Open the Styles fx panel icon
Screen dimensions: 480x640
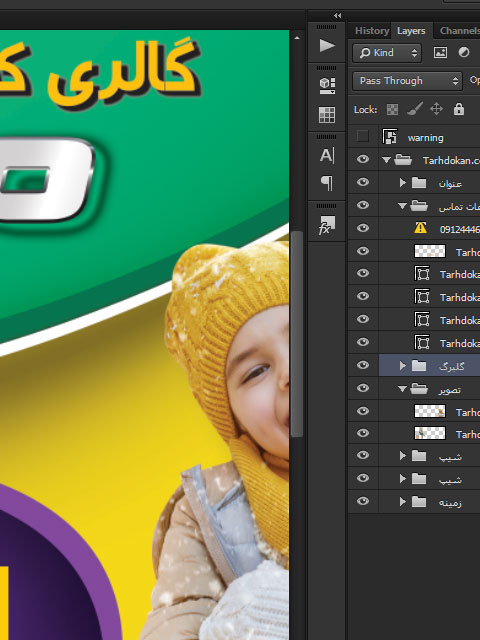pos(327,225)
